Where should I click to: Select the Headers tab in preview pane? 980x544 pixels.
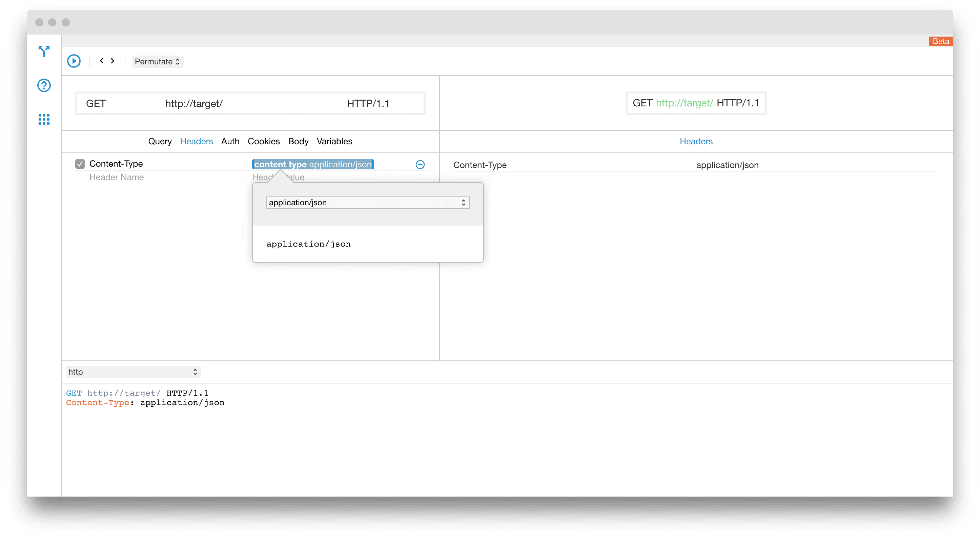696,141
